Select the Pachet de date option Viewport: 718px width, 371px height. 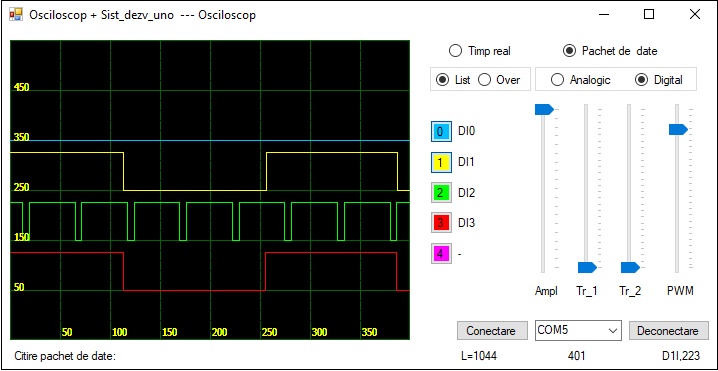tap(610, 51)
